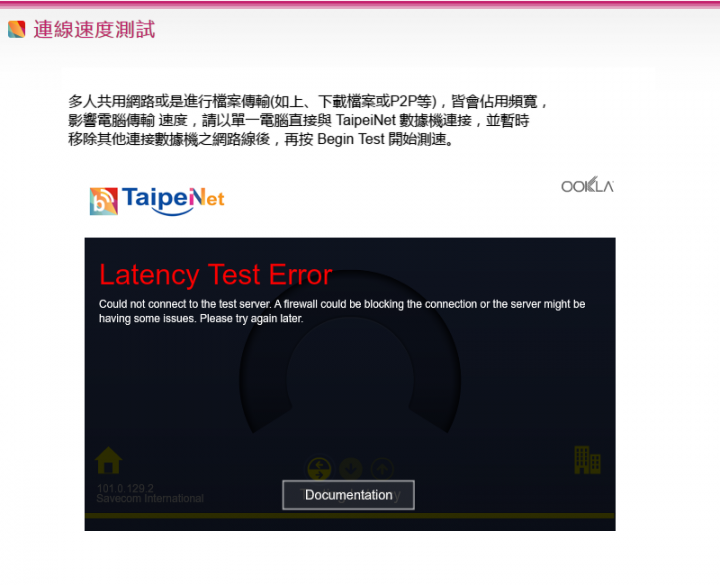720x585 pixels.
Task: Open the OOKLA logo link
Action: [x=587, y=185]
